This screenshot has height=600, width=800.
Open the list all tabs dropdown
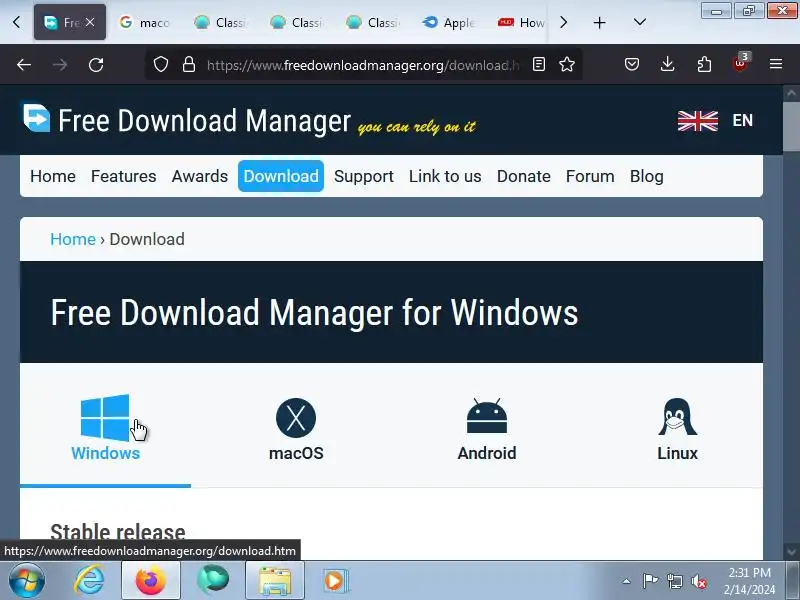coord(640,22)
